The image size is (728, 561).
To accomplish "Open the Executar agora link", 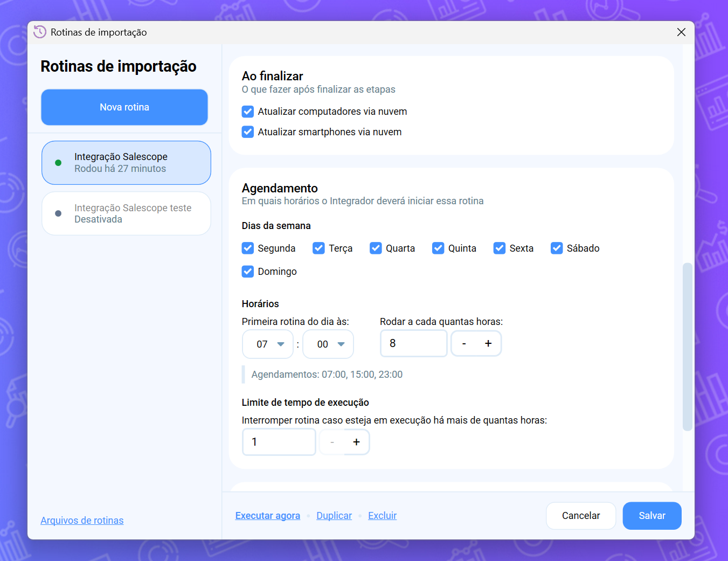I will pos(268,516).
